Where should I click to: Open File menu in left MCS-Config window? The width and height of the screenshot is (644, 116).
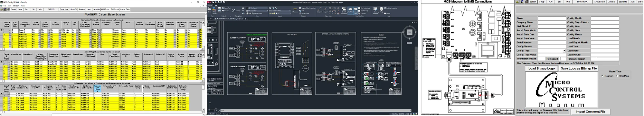tap(5, 6)
